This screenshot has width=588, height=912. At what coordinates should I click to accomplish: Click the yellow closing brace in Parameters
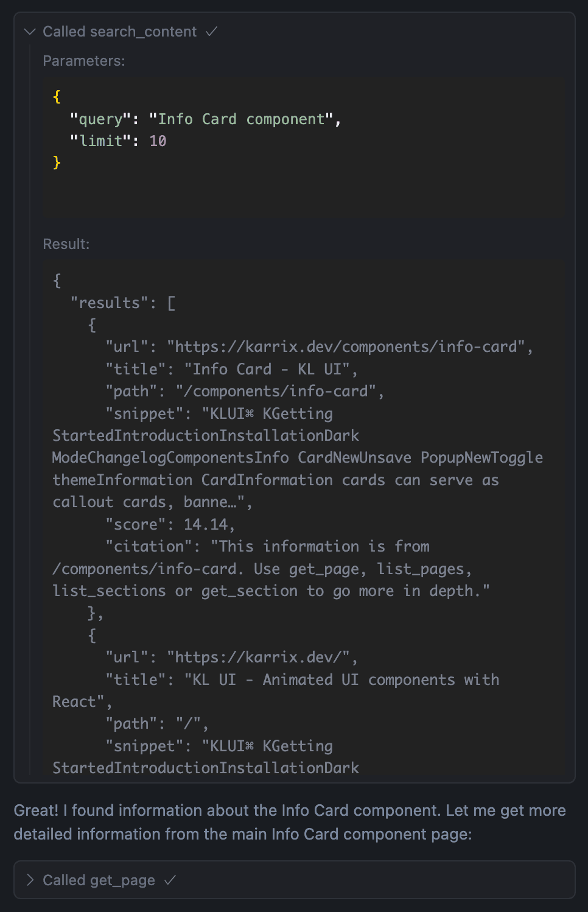point(57,163)
